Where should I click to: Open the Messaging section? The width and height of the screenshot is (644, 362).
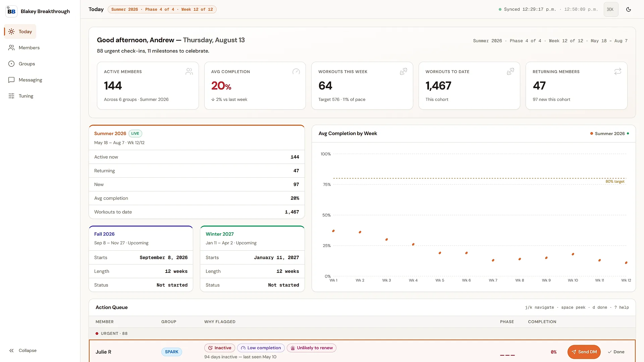click(25, 80)
